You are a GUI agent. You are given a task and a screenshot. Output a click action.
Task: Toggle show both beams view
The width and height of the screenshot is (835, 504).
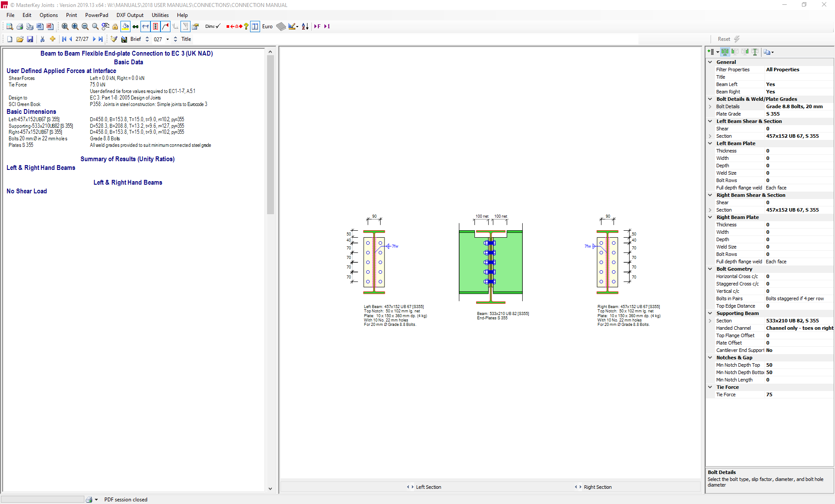725,52
